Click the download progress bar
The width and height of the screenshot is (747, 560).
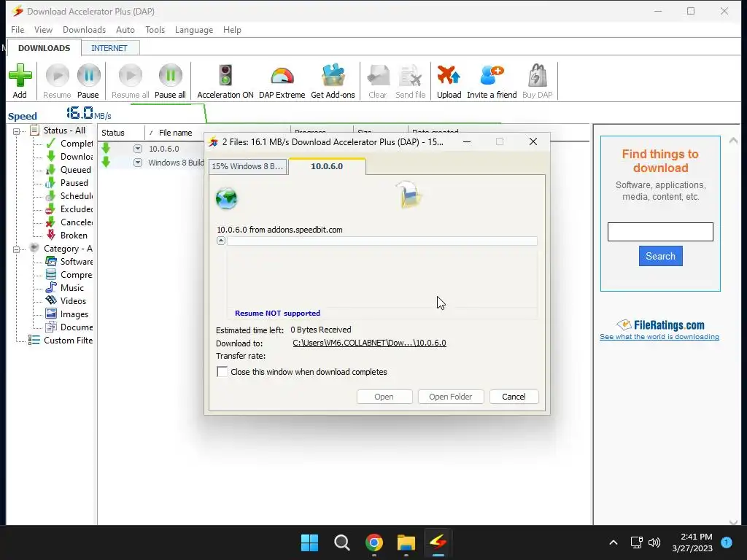(382, 241)
